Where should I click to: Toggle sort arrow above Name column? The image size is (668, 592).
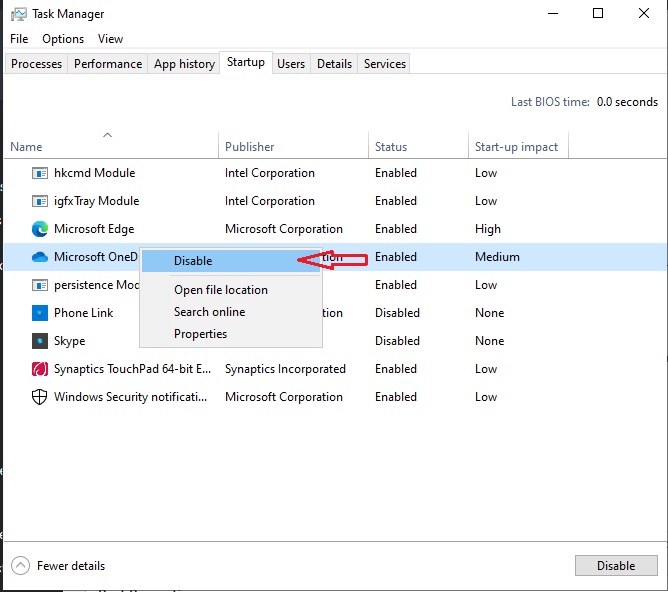tap(107, 135)
